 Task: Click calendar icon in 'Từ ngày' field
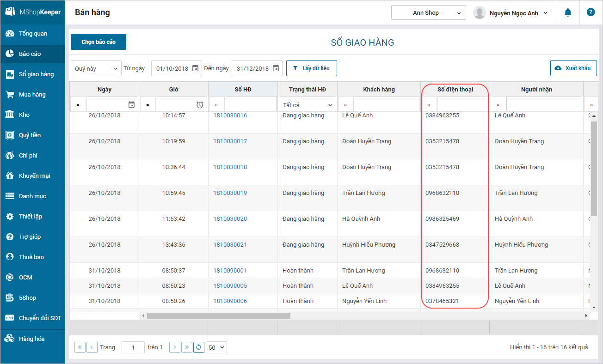[195, 68]
